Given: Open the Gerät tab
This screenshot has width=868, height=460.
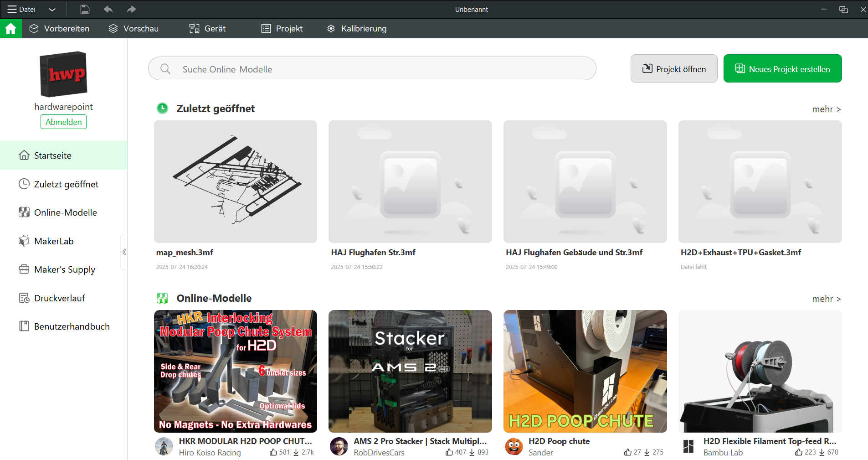Looking at the screenshot, I should click(207, 29).
